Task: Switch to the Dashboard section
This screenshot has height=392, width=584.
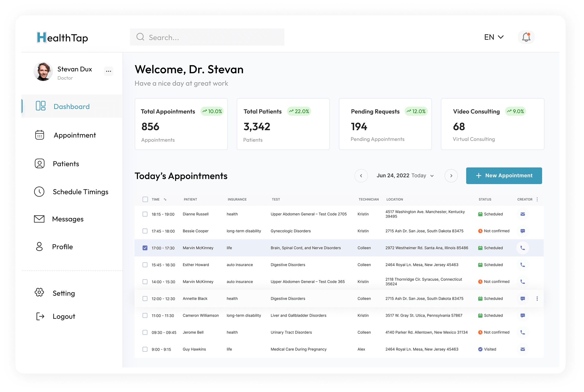Action: (x=71, y=106)
